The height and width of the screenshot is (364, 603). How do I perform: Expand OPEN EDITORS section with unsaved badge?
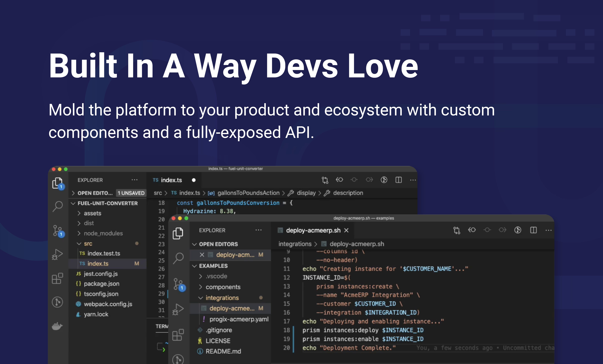coord(95,193)
